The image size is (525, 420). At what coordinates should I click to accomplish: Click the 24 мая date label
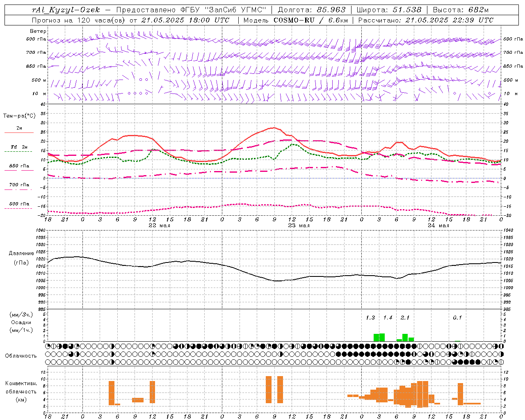[x=438, y=226]
